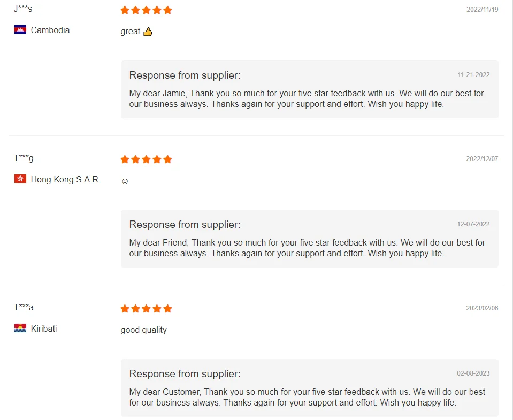Click the smiley face emoji in the review
This screenshot has width=513, height=420.
tap(125, 181)
